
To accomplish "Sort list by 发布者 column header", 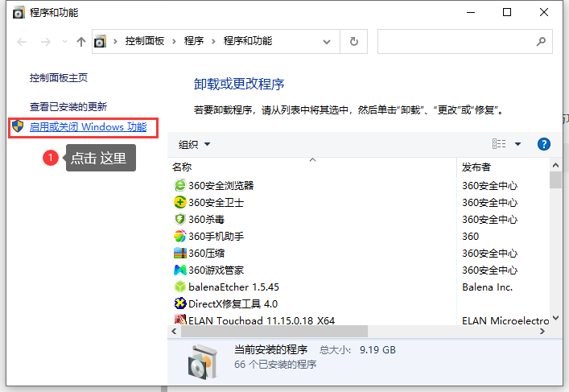I will (476, 167).
